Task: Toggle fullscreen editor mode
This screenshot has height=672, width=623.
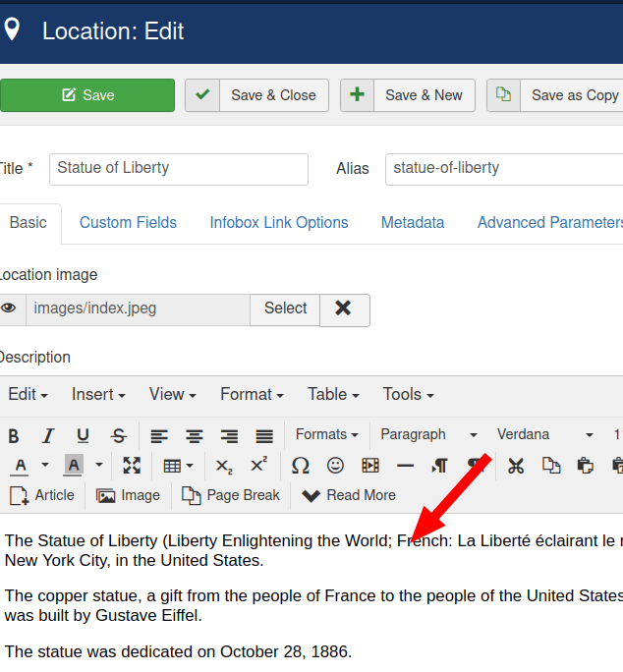Action: (132, 466)
